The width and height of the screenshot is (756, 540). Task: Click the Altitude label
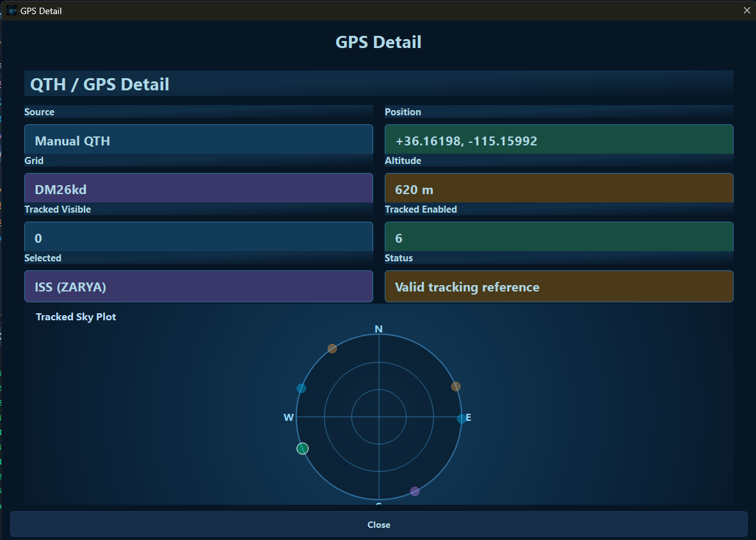pos(403,160)
